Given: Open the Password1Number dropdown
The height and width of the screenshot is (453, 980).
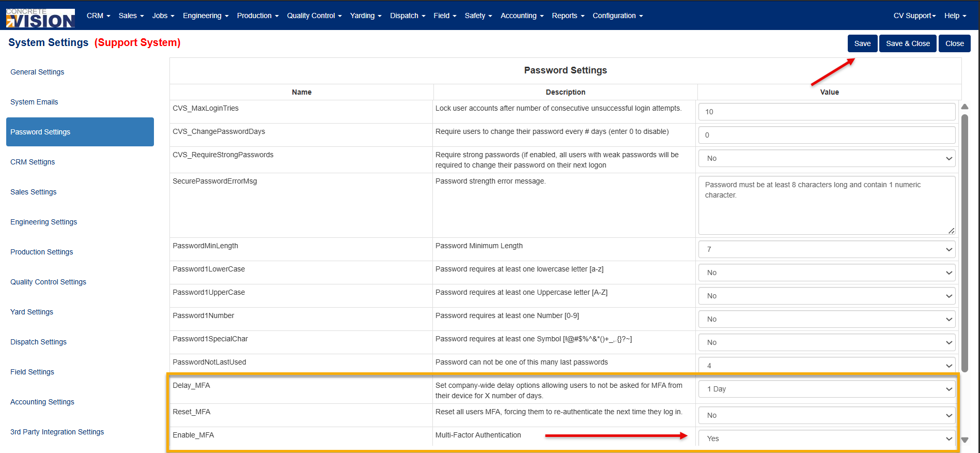Looking at the screenshot, I should tap(827, 319).
